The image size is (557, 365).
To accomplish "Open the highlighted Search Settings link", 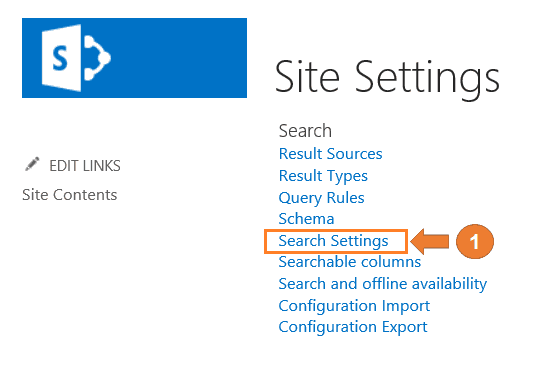I will [333, 241].
